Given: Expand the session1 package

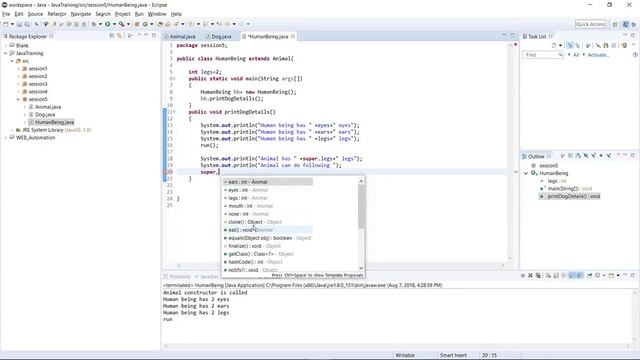Looking at the screenshot, I should point(18,69).
